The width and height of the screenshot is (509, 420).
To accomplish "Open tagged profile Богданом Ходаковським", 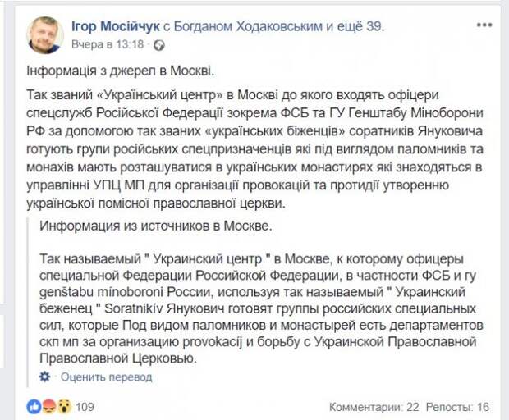I will pyautogui.click(x=248, y=26).
